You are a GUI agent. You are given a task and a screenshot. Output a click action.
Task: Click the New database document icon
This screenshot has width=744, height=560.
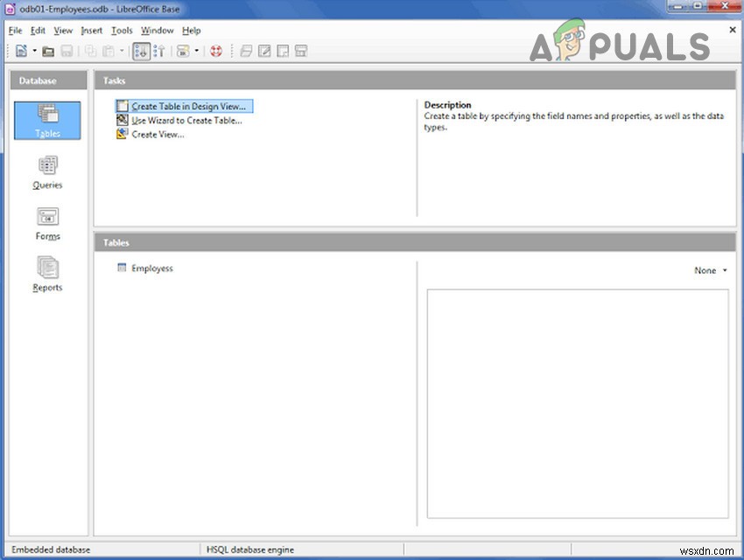20,51
